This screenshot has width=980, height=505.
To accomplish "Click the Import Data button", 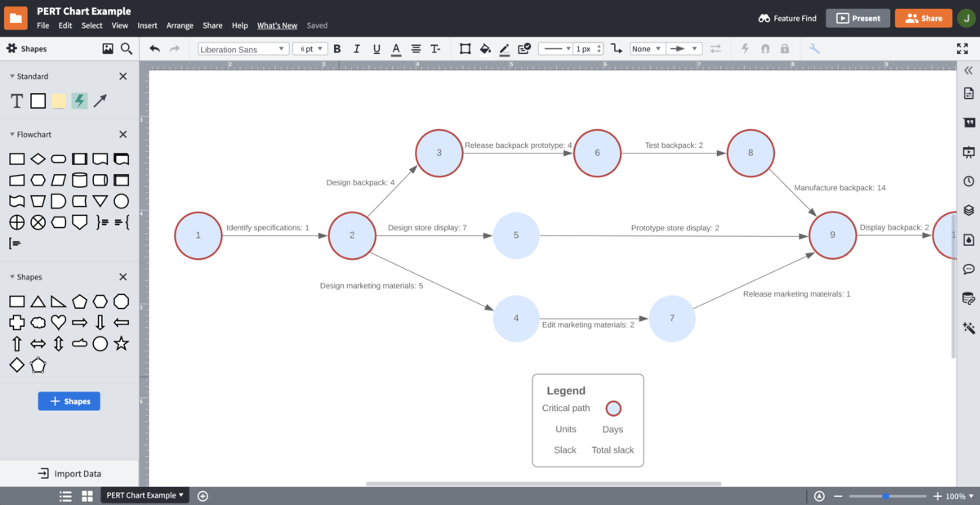I will (70, 473).
